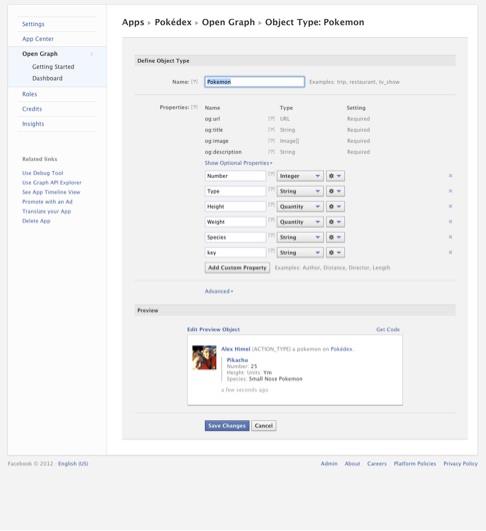Click object type Name input field
This screenshot has height=531, width=486.
point(255,82)
